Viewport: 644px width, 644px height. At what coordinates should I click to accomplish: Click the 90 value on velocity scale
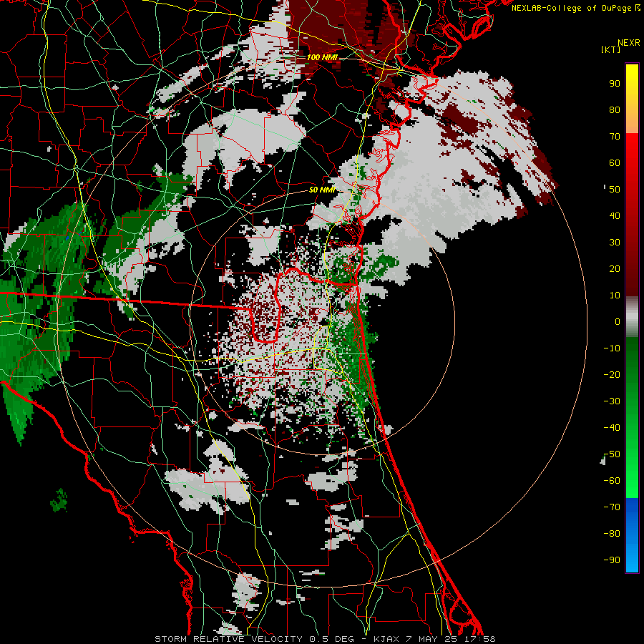(615, 84)
